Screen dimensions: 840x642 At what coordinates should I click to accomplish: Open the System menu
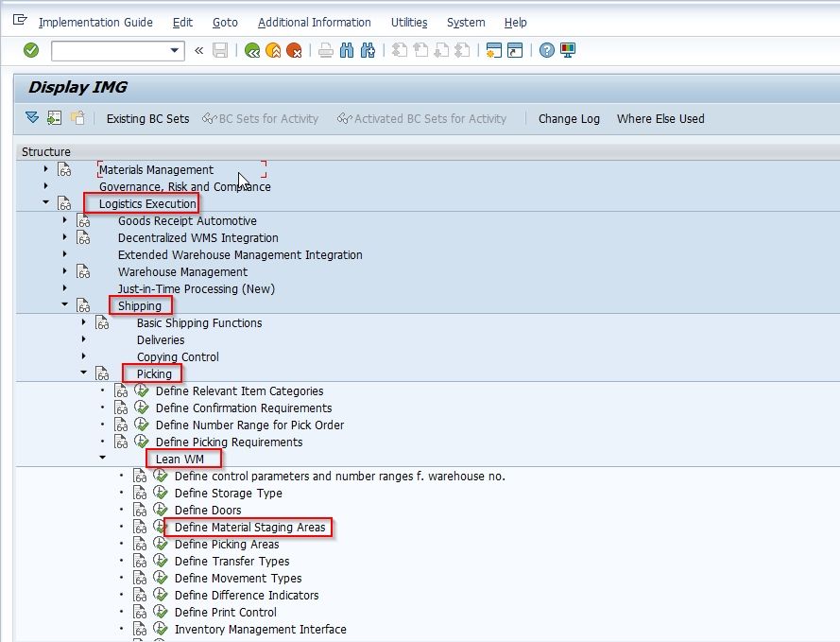[x=466, y=23]
